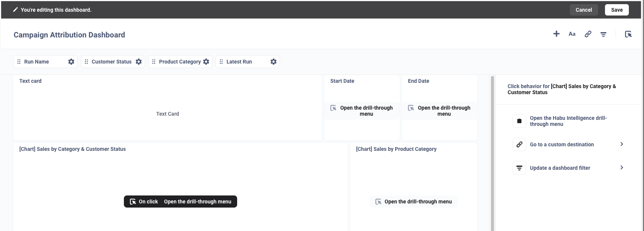Open Product Category filter settings gear
The height and width of the screenshot is (231, 644).
coord(206,62)
